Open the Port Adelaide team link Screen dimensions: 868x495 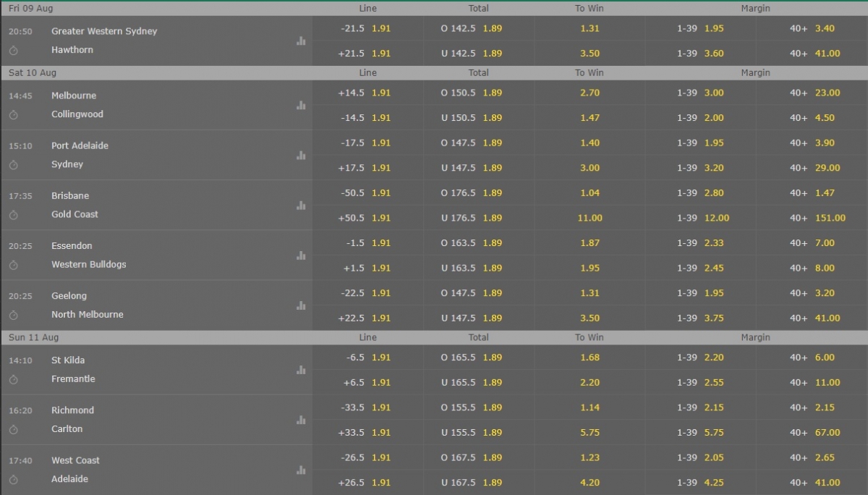coord(80,145)
